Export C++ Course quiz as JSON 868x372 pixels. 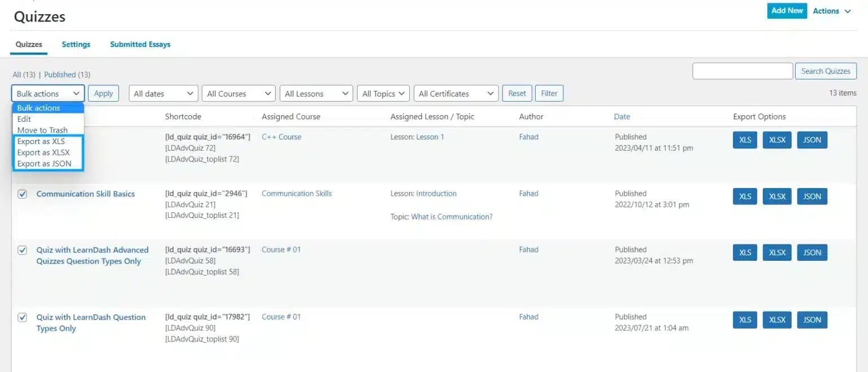pyautogui.click(x=812, y=139)
